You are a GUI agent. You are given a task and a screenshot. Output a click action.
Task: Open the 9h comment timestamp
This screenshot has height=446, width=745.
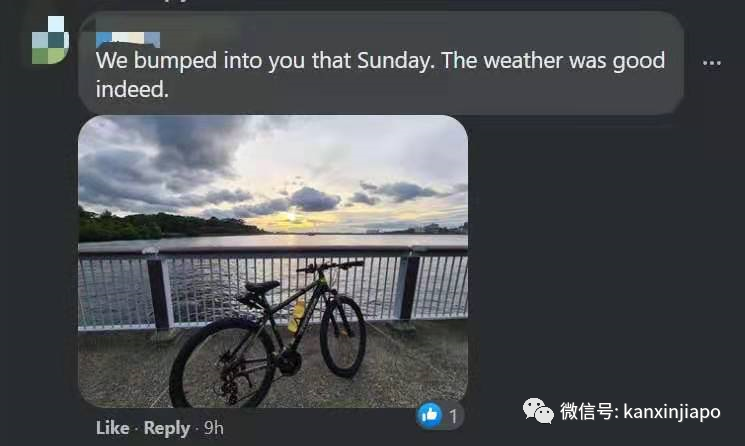tap(213, 428)
